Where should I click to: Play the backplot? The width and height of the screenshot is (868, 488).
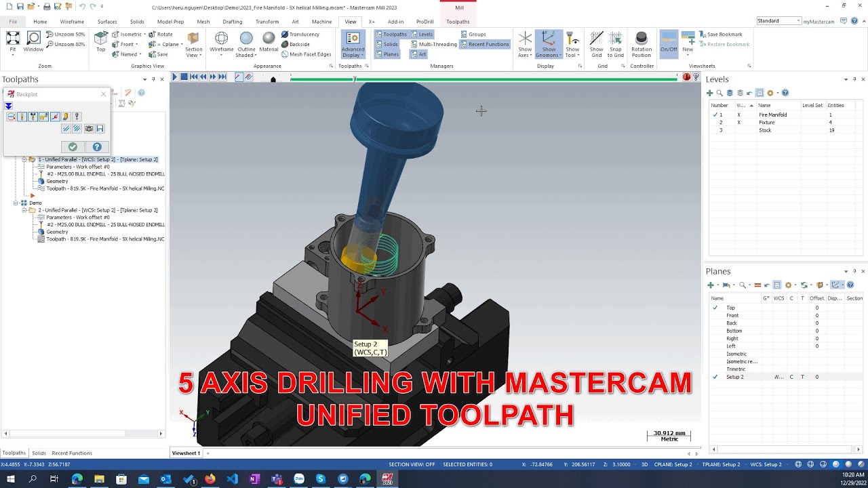pyautogui.click(x=174, y=77)
